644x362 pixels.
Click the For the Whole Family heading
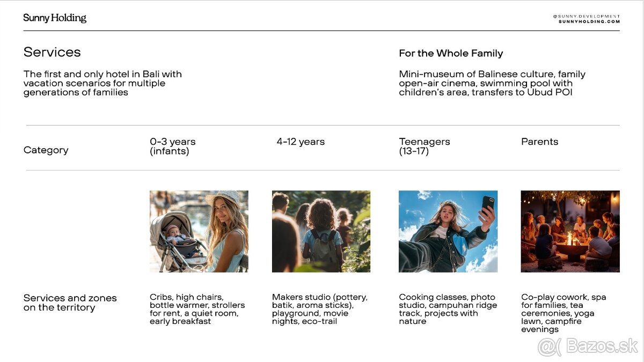point(451,53)
